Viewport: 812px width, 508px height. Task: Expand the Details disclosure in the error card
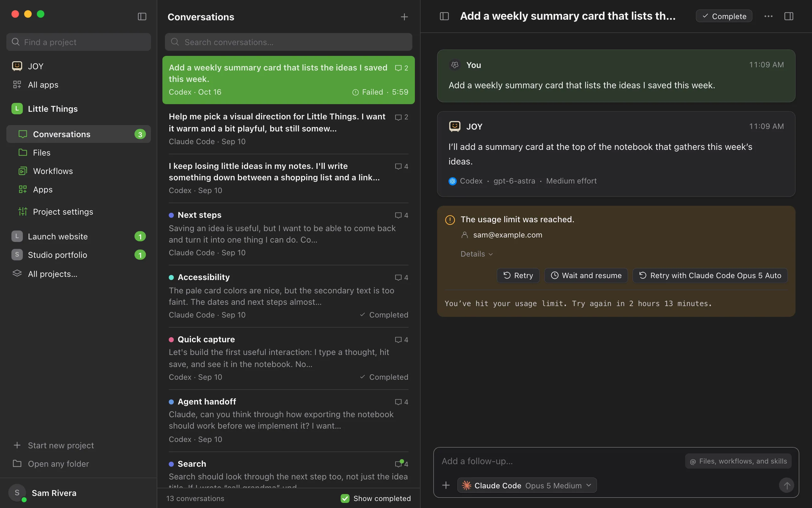coord(477,254)
